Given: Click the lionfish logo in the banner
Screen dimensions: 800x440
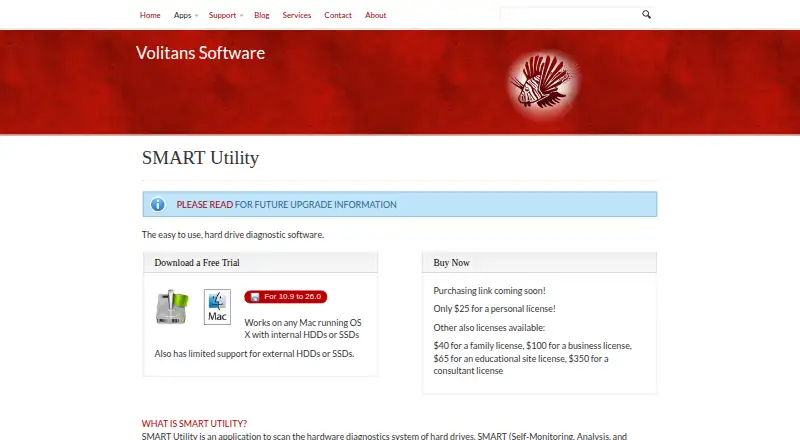Looking at the screenshot, I should [544, 83].
